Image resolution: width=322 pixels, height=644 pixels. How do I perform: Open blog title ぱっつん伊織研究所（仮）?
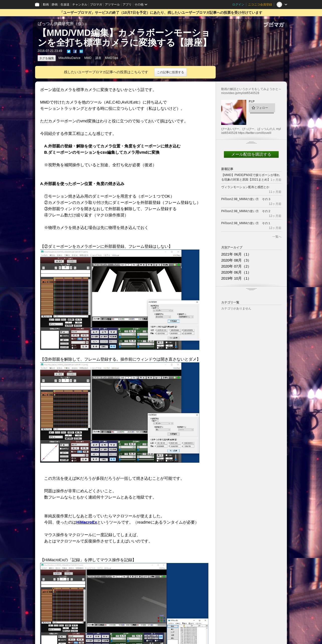point(62,24)
